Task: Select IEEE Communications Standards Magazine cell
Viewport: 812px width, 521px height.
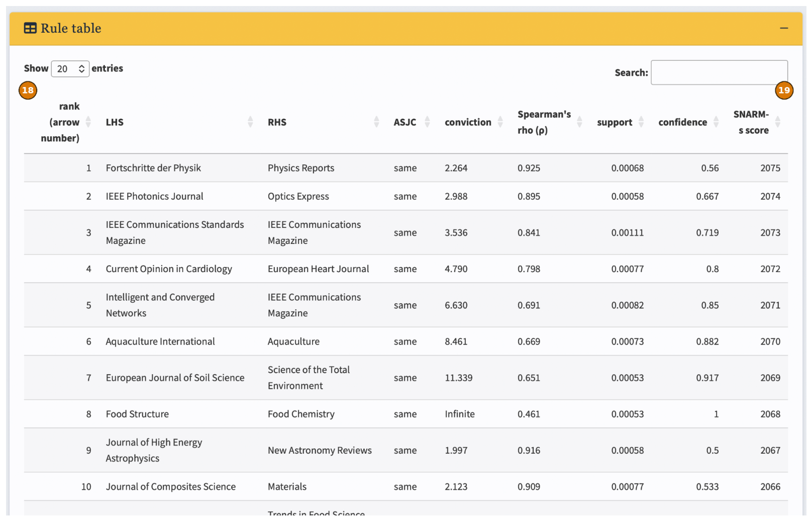Action: [175, 232]
